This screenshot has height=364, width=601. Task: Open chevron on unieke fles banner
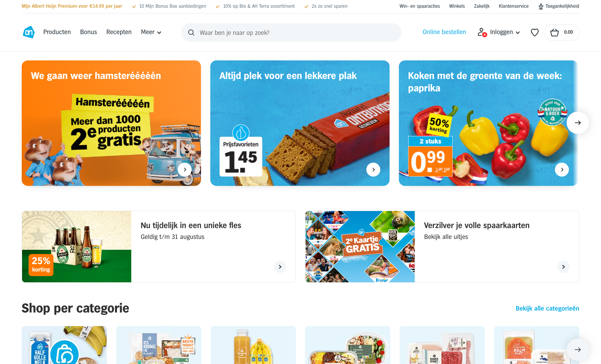[x=280, y=267]
